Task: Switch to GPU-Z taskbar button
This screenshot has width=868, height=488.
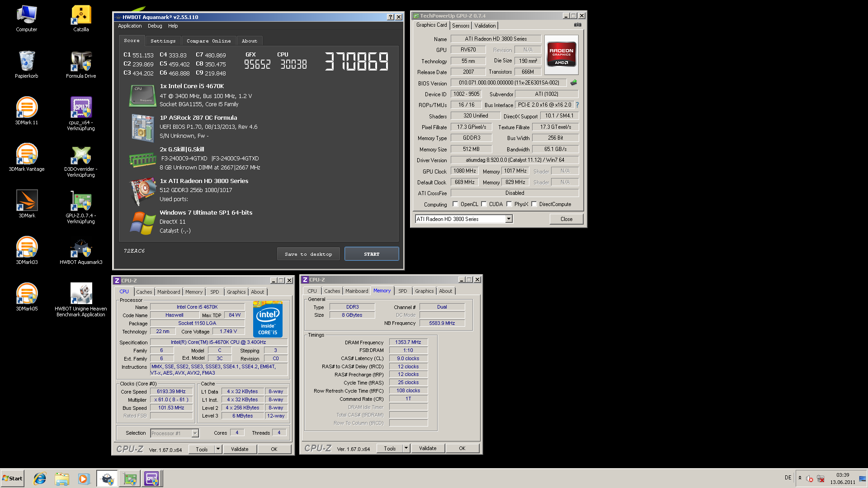Action: pos(130,479)
